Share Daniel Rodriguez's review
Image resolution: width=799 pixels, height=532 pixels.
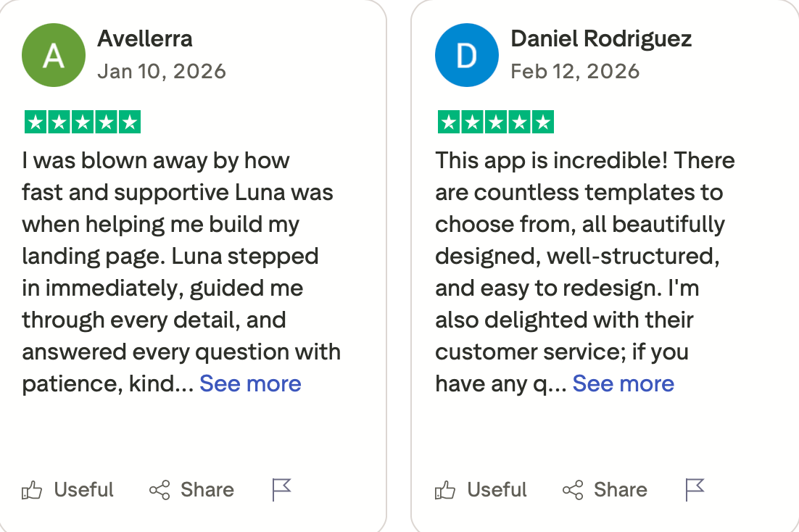tap(605, 490)
